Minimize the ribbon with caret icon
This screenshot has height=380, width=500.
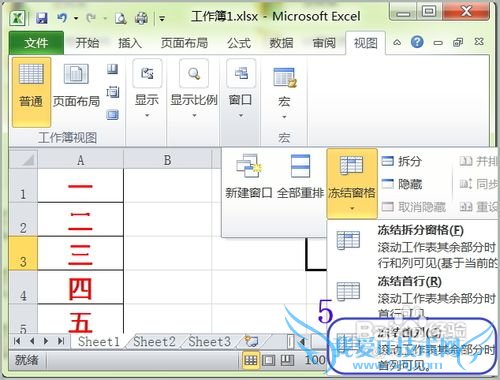[397, 43]
